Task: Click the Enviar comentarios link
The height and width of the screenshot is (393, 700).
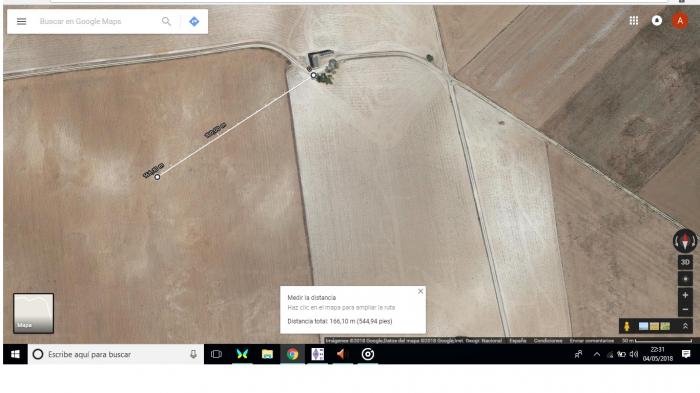Action: click(592, 341)
